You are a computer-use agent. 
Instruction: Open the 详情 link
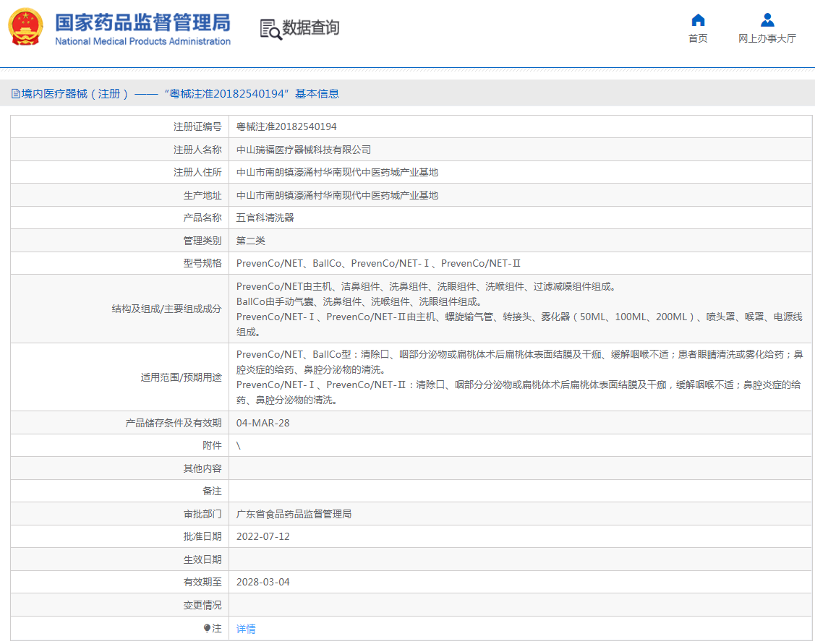(x=245, y=630)
